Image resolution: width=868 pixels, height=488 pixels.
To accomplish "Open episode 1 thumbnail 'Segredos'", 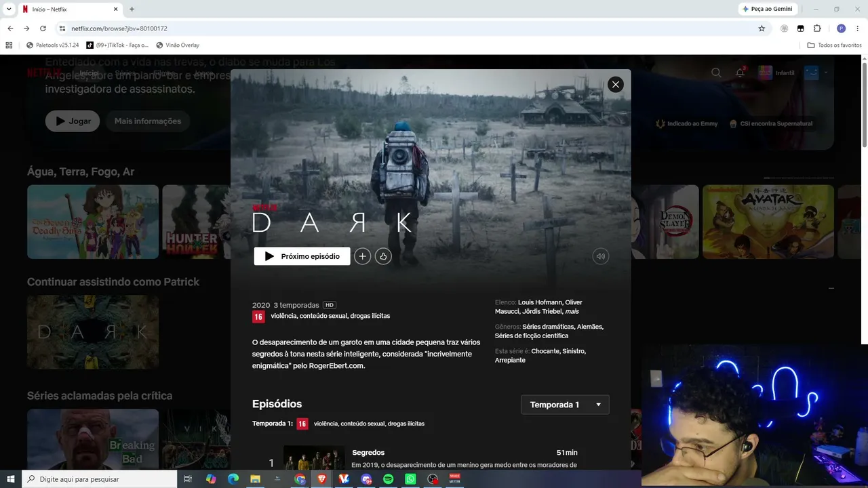I will coord(314,457).
